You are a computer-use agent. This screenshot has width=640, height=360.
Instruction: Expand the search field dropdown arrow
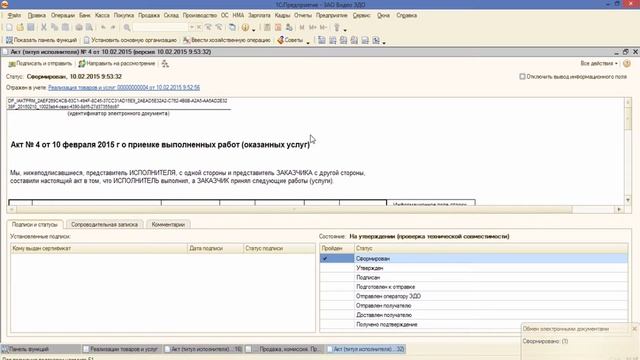[x=191, y=27]
